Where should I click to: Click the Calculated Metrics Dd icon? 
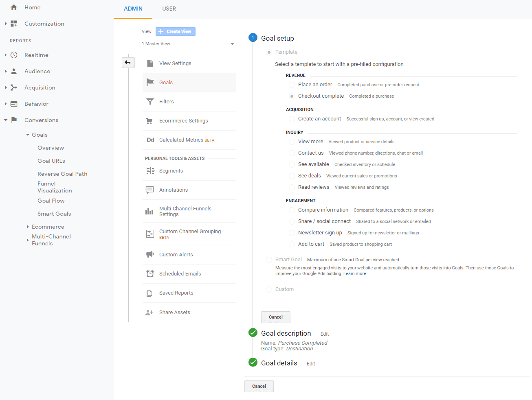tap(149, 140)
